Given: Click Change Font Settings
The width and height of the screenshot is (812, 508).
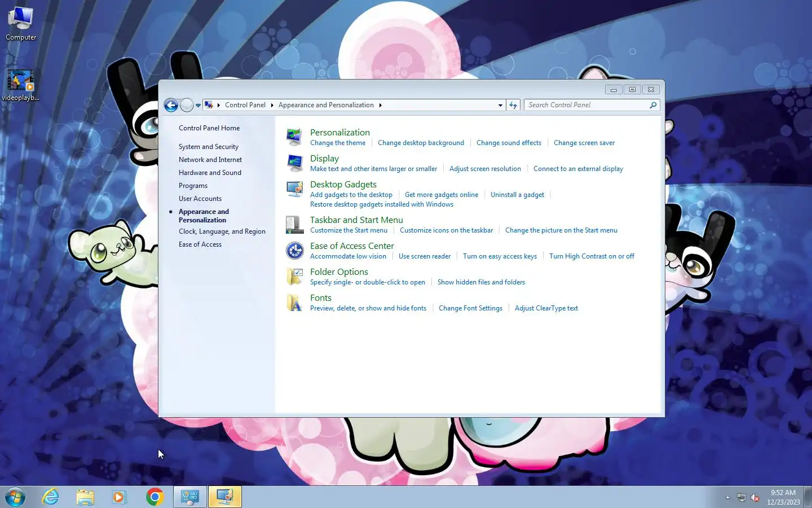Looking at the screenshot, I should pyautogui.click(x=470, y=308).
